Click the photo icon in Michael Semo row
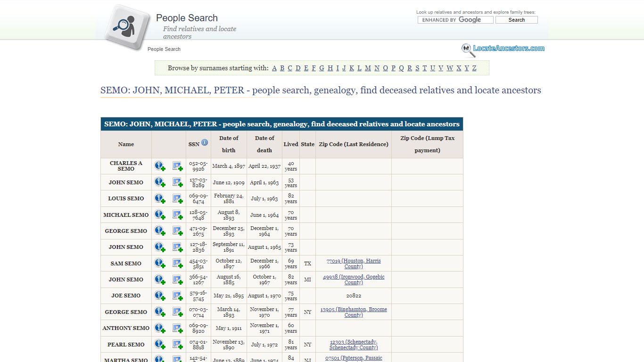The height and width of the screenshot is (362, 644). 178,215
